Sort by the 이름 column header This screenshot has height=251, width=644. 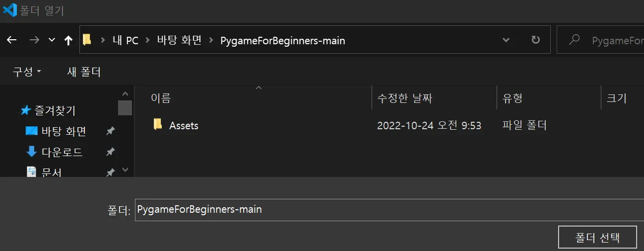[253, 98]
